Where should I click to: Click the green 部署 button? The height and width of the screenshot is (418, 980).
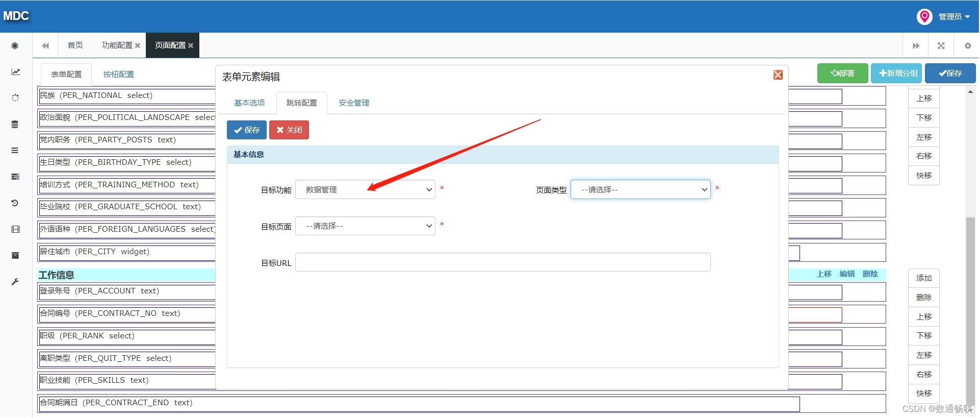(843, 73)
